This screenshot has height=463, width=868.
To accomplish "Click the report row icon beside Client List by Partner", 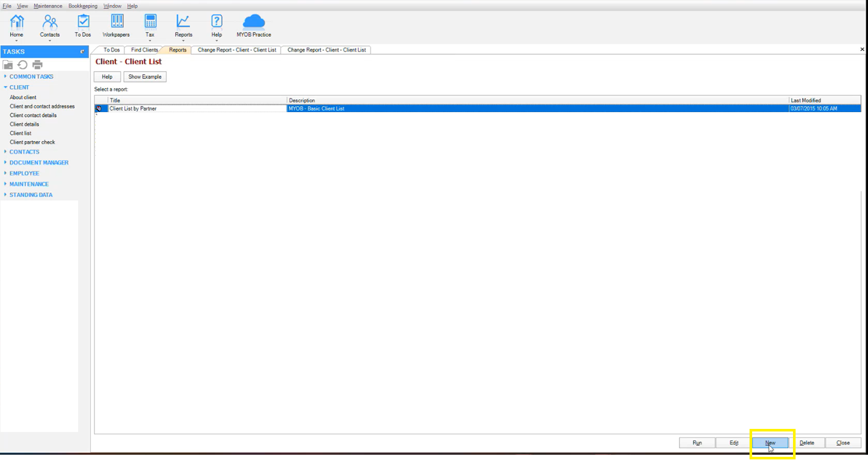I will click(99, 109).
